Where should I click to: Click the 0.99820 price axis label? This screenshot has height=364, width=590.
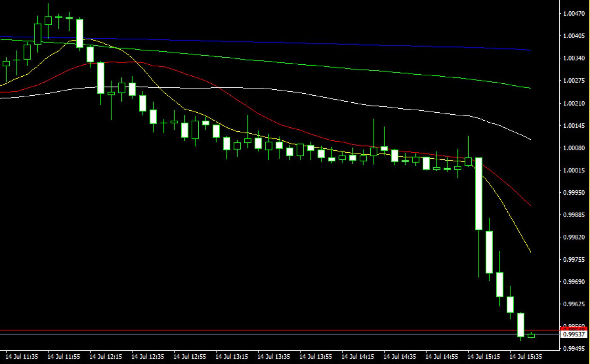point(574,237)
